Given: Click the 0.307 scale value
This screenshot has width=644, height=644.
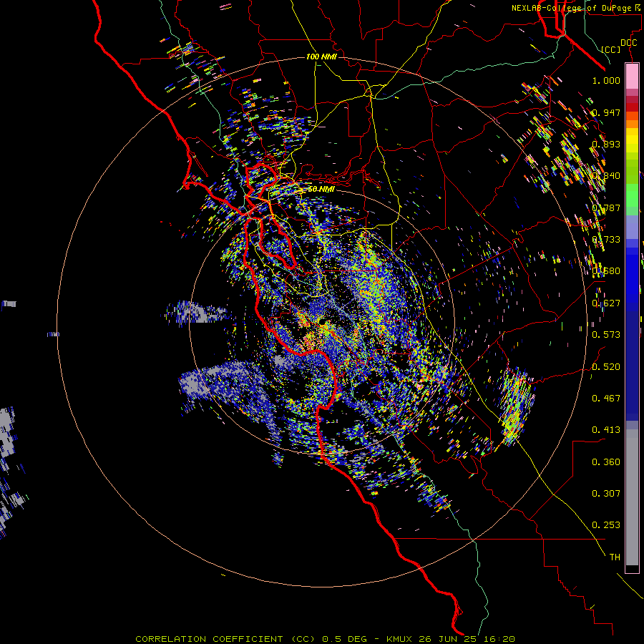Looking at the screenshot, I should [606, 494].
